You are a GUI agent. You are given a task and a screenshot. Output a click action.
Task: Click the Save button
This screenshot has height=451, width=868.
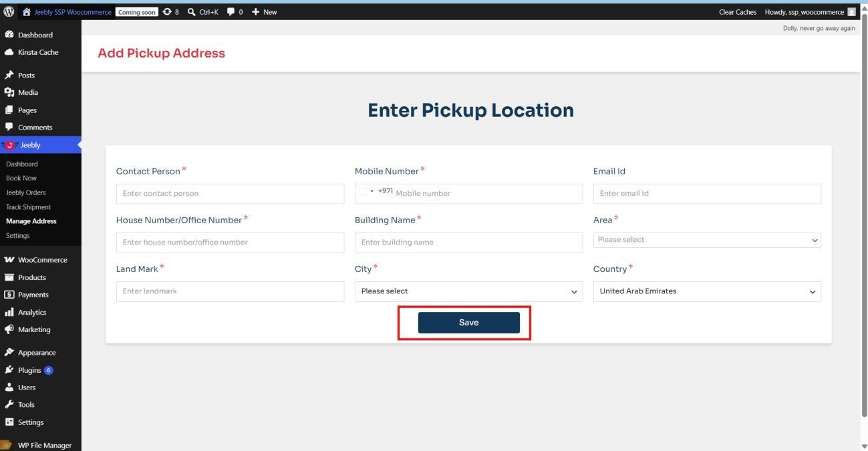(x=469, y=323)
